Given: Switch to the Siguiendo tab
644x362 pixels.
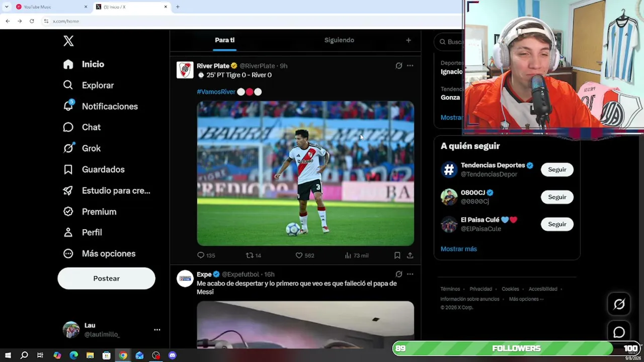Looking at the screenshot, I should point(339,40).
